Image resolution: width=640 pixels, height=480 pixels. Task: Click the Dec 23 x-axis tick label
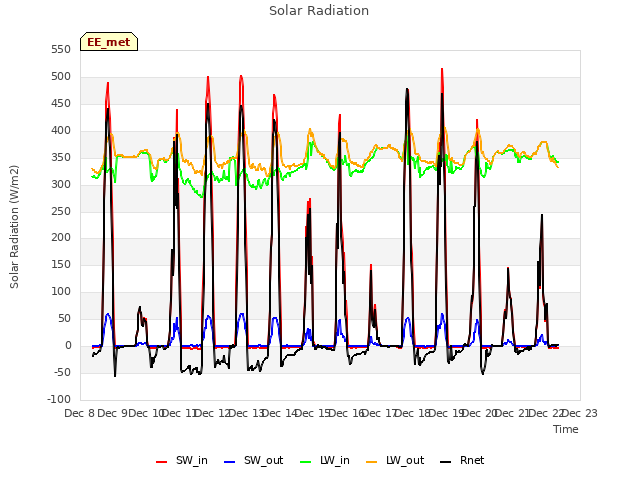[x=580, y=413]
